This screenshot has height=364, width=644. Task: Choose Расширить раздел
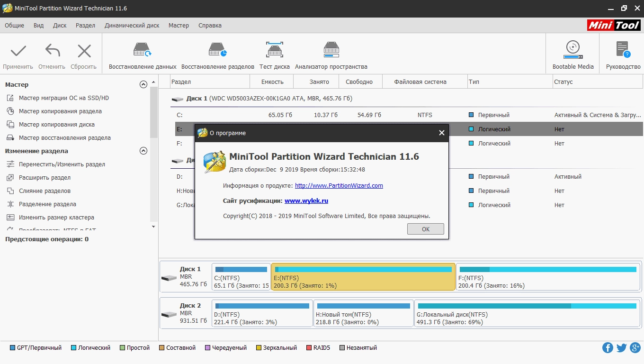tap(45, 177)
